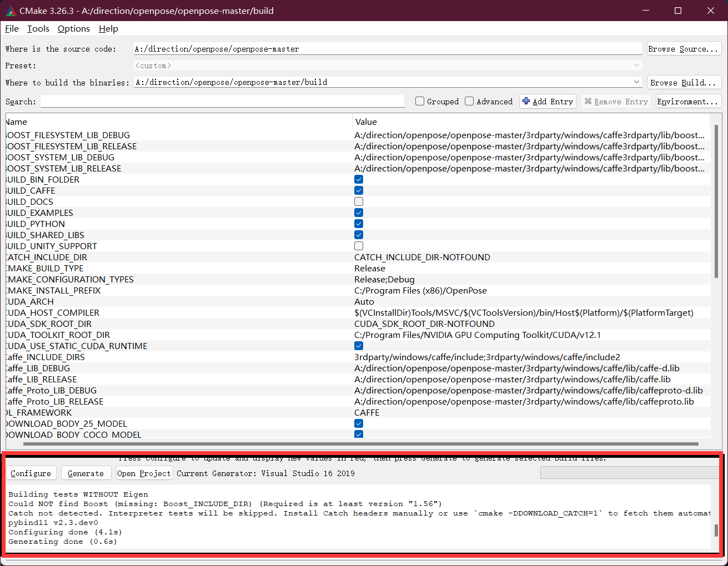Screen dimensions: 728x566
Task: Toggle the CUDA_USE_STATIC_CUDA_RUNTIME checkbox
Action: pyautogui.click(x=359, y=346)
